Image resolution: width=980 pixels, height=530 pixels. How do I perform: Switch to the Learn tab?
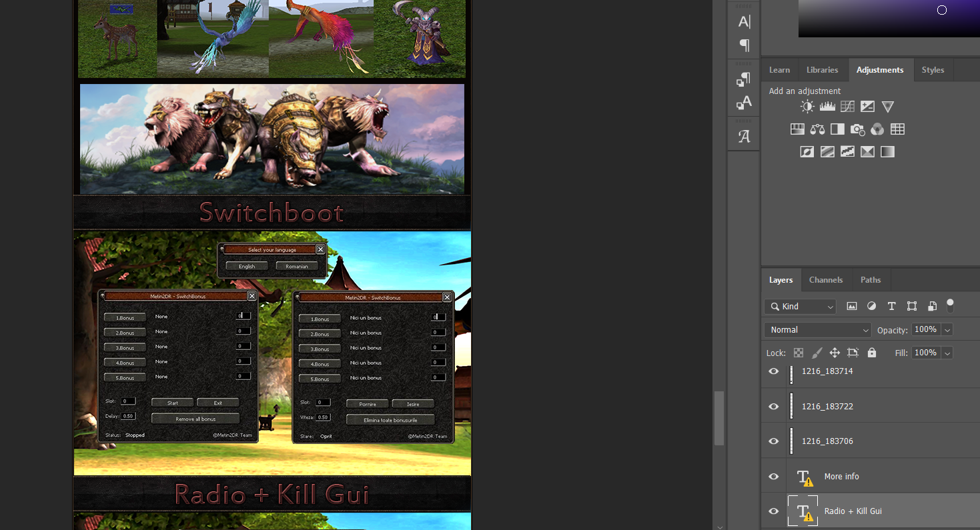point(779,70)
